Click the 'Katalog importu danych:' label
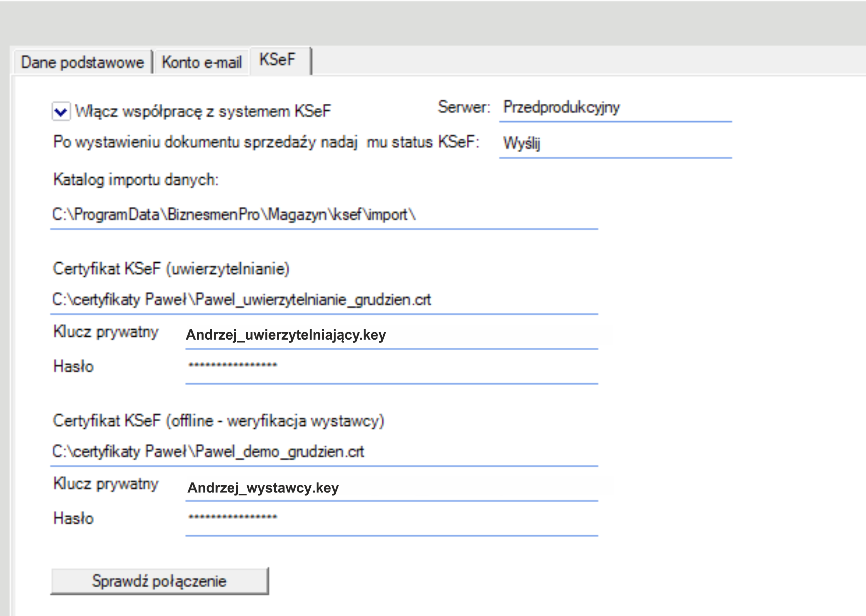 click(x=136, y=180)
